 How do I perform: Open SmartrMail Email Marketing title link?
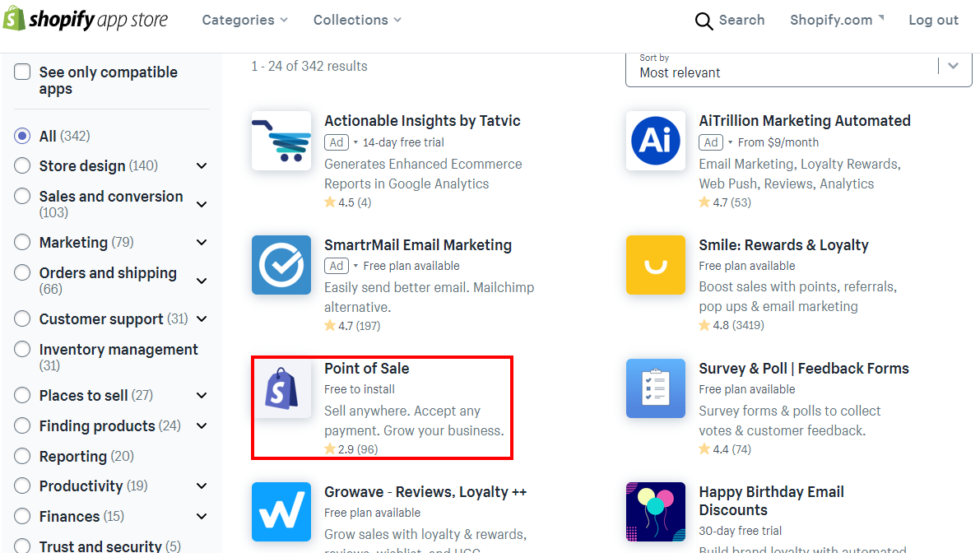[x=418, y=245]
